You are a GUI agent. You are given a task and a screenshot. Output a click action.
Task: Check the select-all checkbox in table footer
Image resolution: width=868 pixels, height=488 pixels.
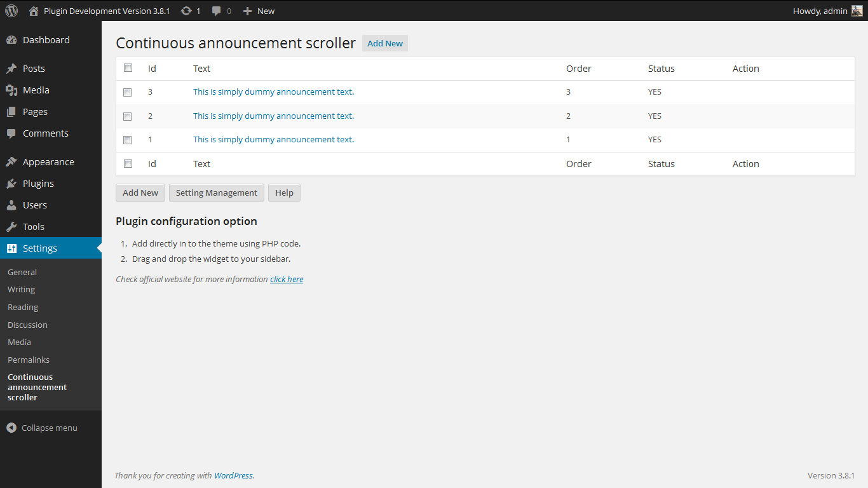128,163
